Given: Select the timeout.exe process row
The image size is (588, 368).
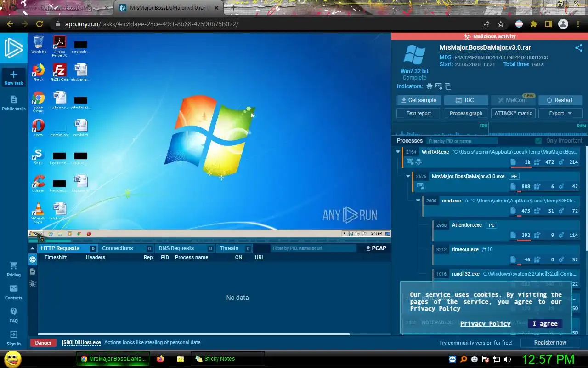Looking at the screenshot, I should point(506,254).
